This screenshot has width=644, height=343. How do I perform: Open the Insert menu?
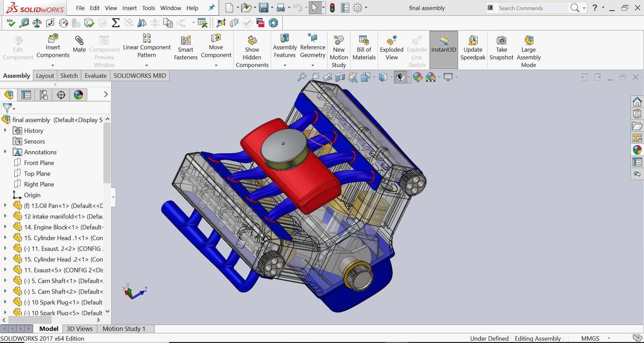[129, 8]
